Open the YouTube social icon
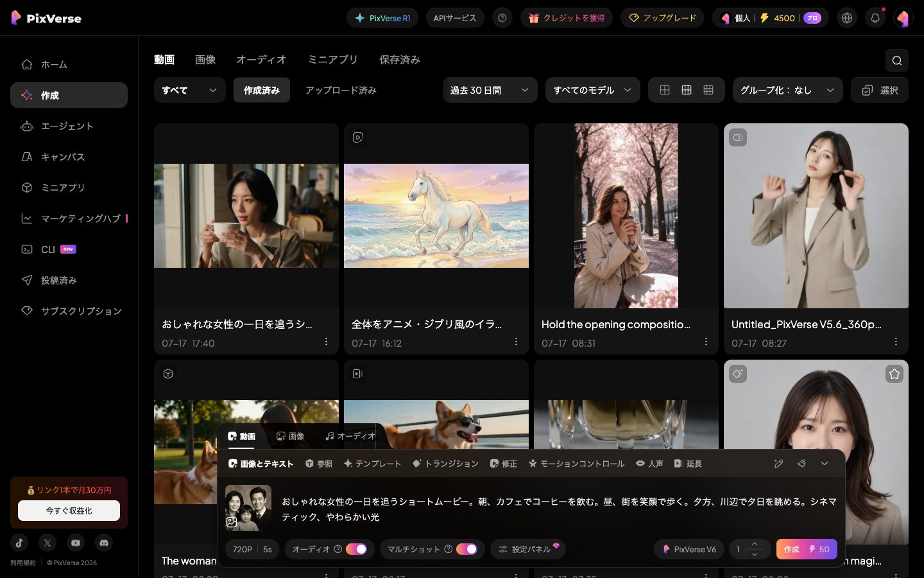This screenshot has width=924, height=578. (76, 543)
